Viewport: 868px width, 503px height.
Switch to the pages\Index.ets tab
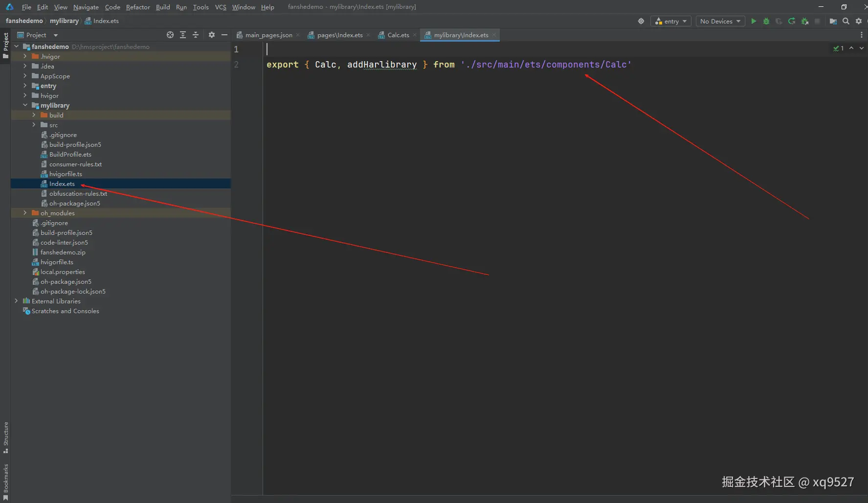(x=339, y=35)
